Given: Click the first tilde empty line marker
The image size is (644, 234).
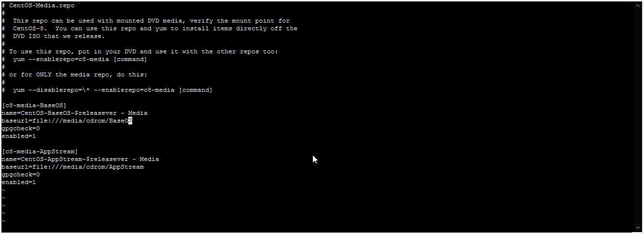Looking at the screenshot, I should point(3,190).
